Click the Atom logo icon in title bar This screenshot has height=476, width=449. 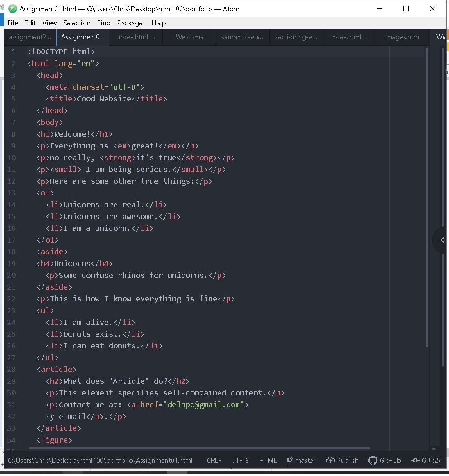(x=12, y=9)
